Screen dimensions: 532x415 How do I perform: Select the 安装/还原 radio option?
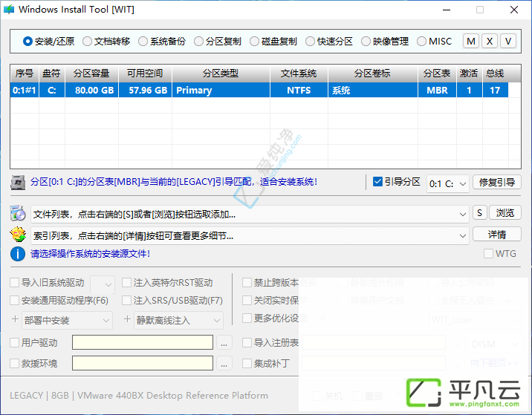(49, 42)
